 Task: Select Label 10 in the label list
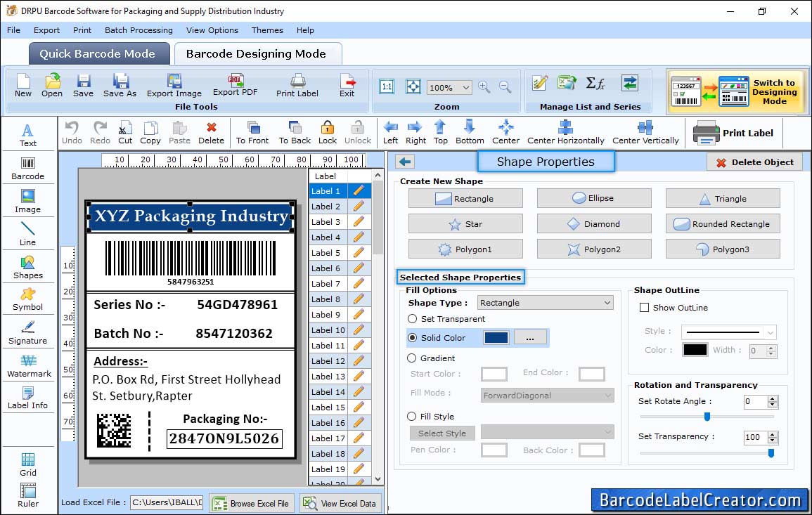coord(328,330)
